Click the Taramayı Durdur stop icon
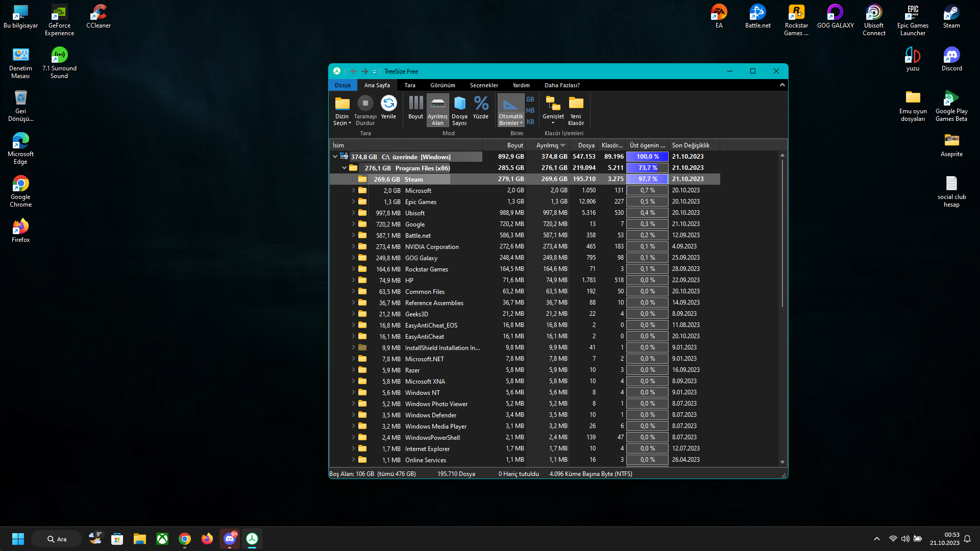The width and height of the screenshot is (980, 551). [x=365, y=104]
